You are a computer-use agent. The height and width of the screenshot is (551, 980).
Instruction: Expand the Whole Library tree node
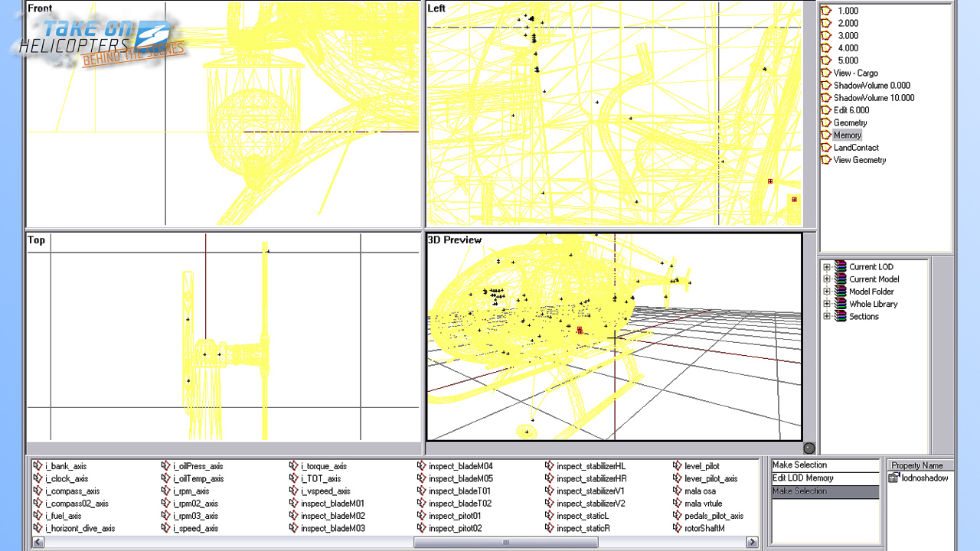coord(827,304)
